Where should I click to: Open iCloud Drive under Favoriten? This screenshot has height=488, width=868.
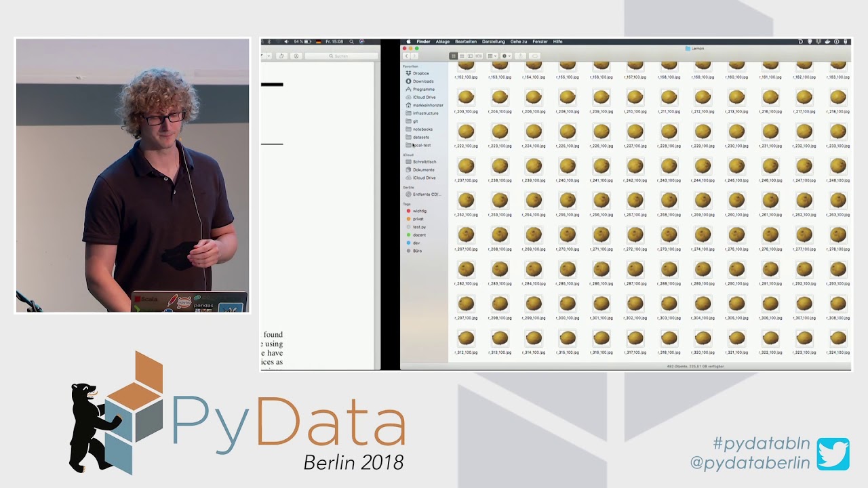424,97
